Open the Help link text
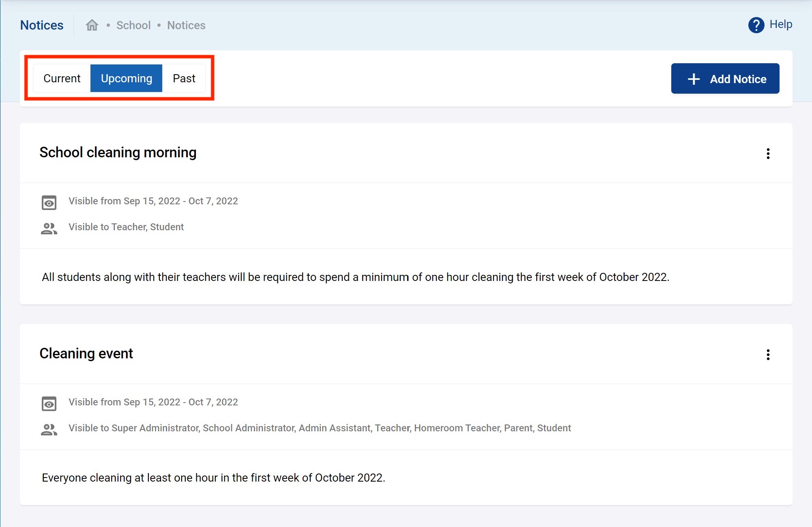 pyautogui.click(x=781, y=24)
